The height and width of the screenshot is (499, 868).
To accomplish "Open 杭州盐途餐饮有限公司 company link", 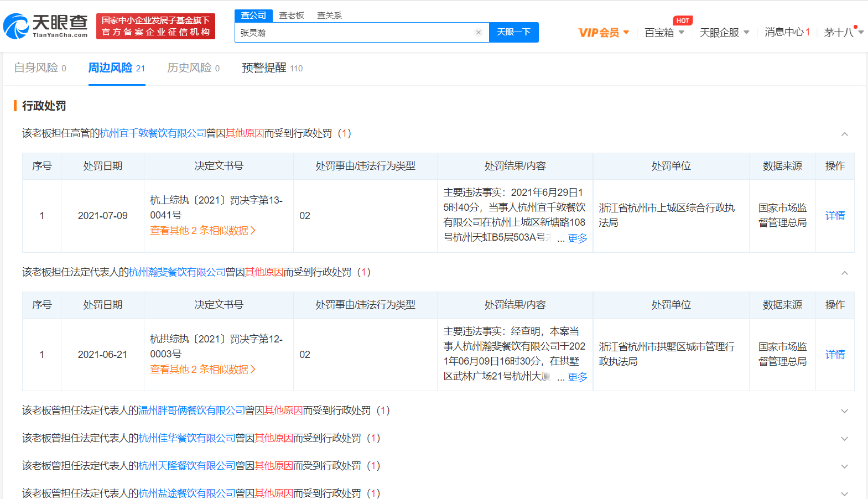I will pyautogui.click(x=186, y=493).
